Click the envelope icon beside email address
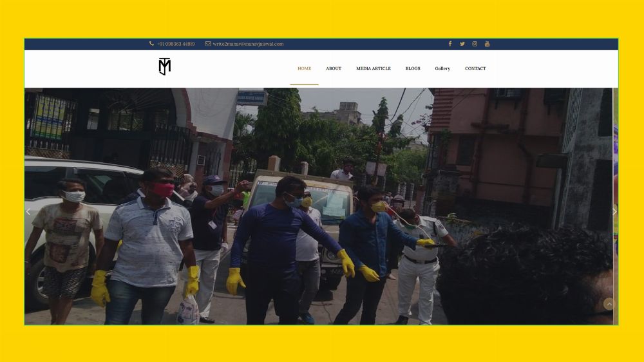 (x=208, y=44)
